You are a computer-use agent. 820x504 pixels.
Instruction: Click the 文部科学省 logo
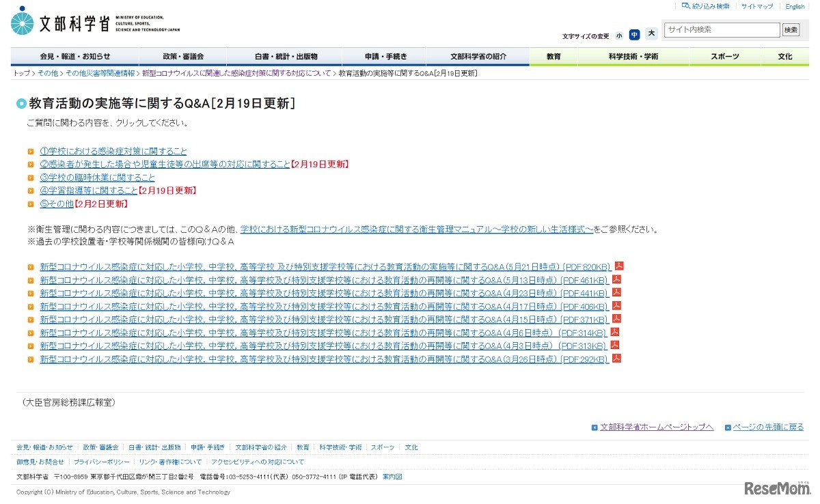(96, 20)
